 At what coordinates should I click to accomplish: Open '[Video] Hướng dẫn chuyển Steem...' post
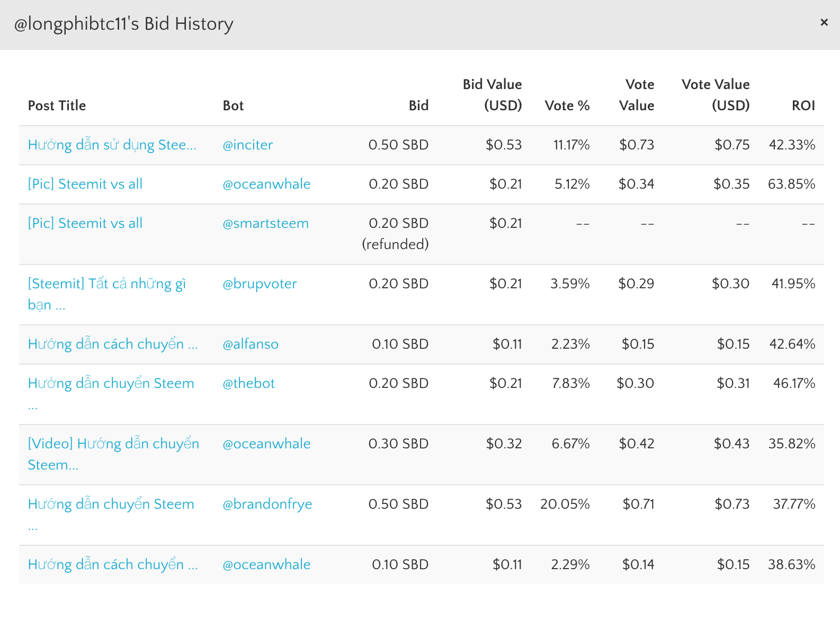(113, 444)
